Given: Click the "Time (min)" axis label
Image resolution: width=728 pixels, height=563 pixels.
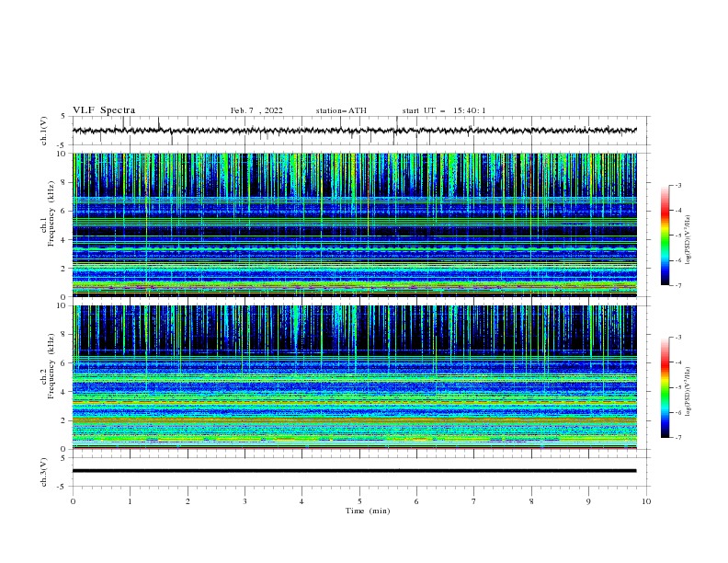Looking at the screenshot, I should coord(368,511).
